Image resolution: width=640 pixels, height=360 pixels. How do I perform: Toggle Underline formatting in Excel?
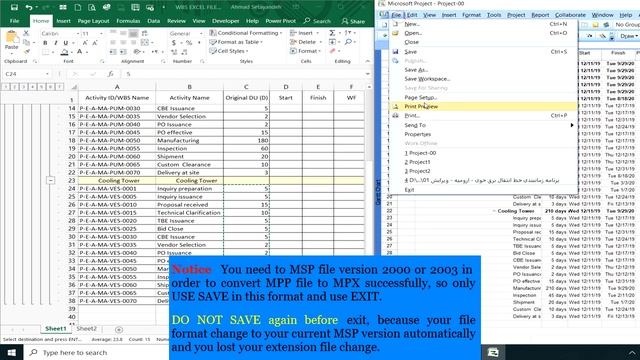pyautogui.click(x=65, y=42)
